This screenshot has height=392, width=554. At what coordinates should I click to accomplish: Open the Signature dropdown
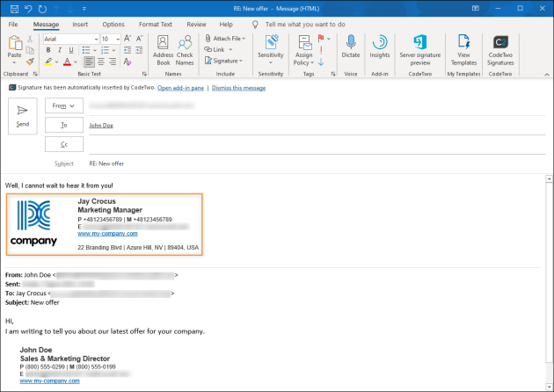[223, 61]
